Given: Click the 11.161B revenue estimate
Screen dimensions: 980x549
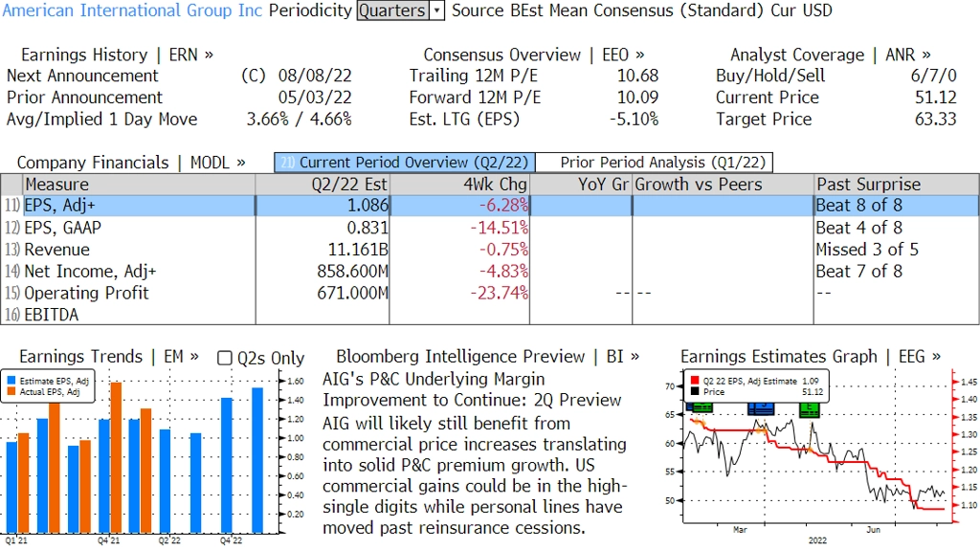Looking at the screenshot, I should (x=358, y=250).
